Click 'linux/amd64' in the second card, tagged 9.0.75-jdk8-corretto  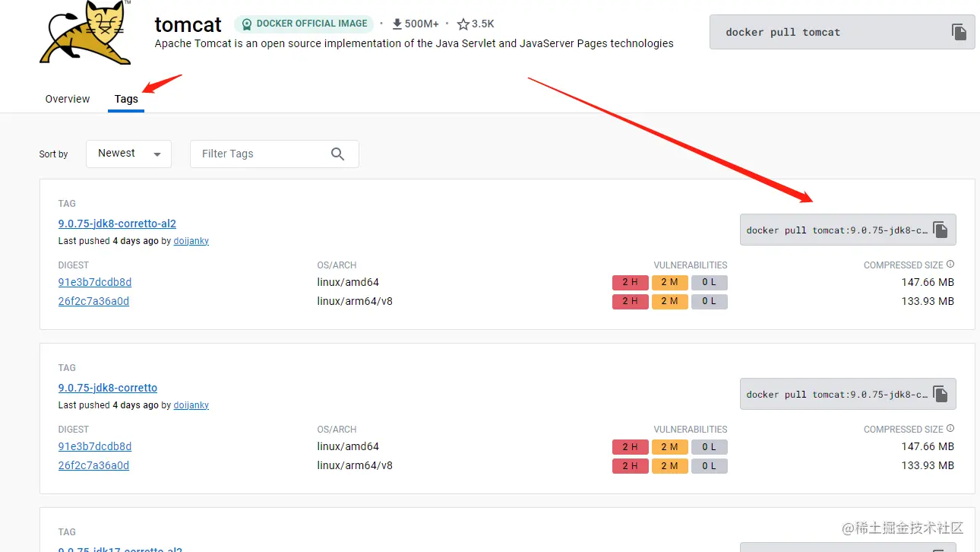348,446
